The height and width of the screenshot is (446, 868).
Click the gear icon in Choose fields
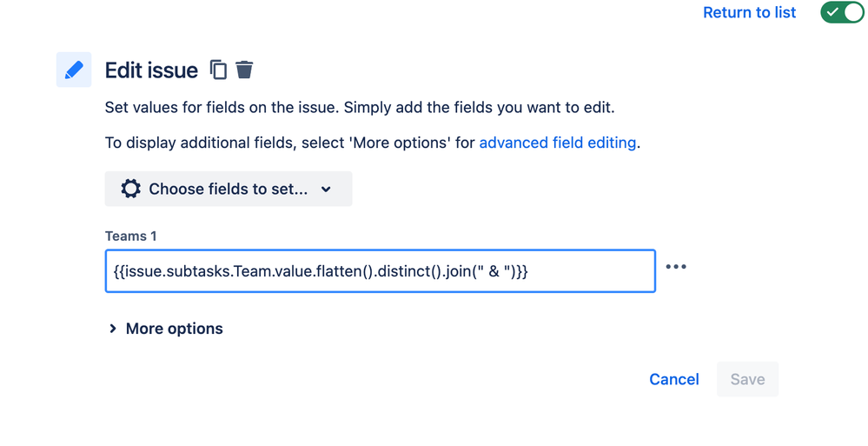point(130,189)
